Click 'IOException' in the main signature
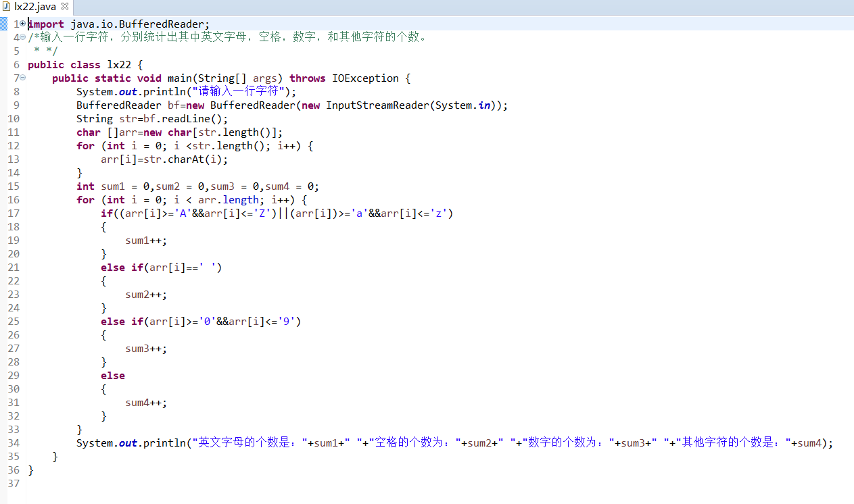Viewport: 854px width, 504px height. tap(365, 78)
